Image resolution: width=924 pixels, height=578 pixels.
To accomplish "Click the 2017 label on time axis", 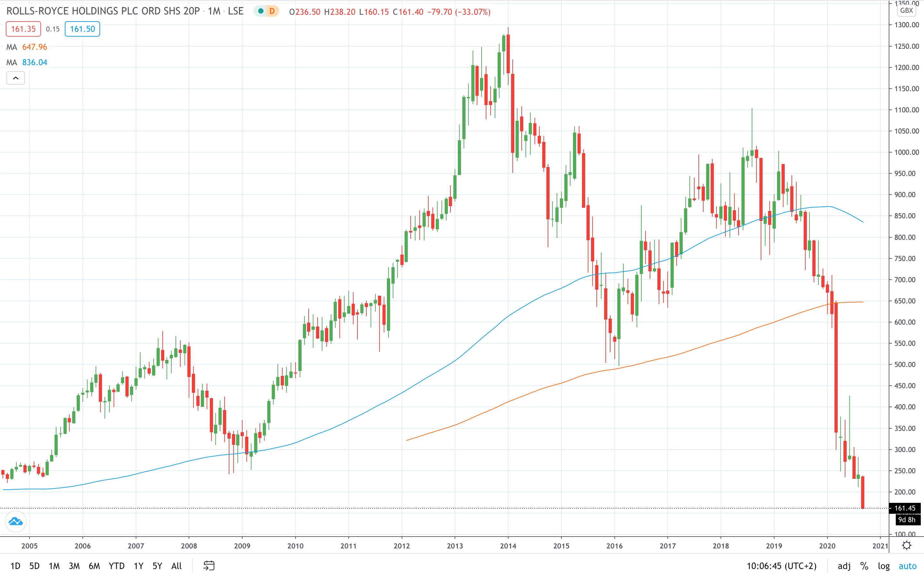I will click(x=667, y=546).
